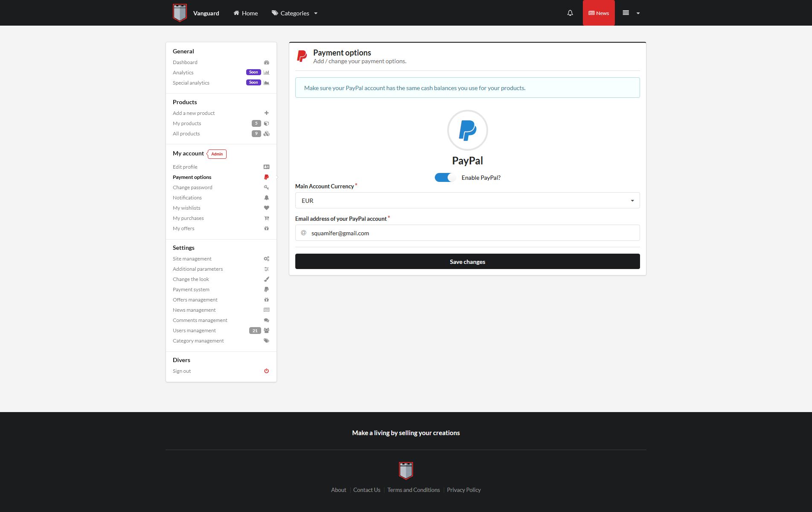
Task: Click the Vanguard shield logo in navbar
Action: point(180,13)
